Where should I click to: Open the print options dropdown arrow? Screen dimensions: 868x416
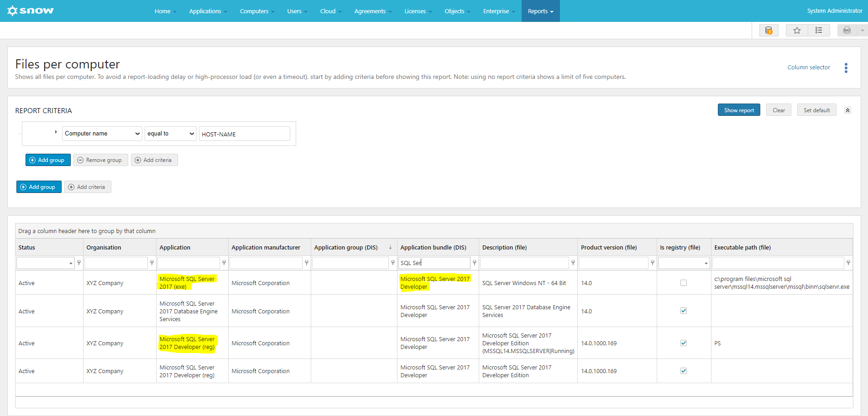pyautogui.click(x=862, y=31)
